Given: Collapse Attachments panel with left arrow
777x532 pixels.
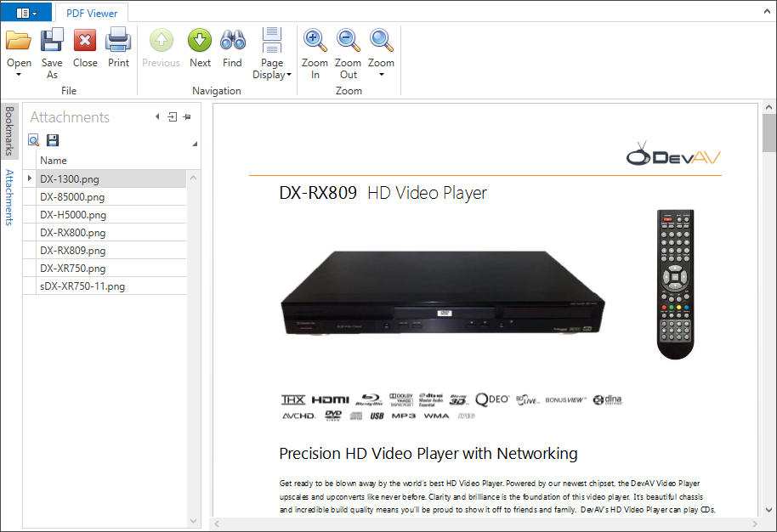Looking at the screenshot, I should [x=157, y=117].
